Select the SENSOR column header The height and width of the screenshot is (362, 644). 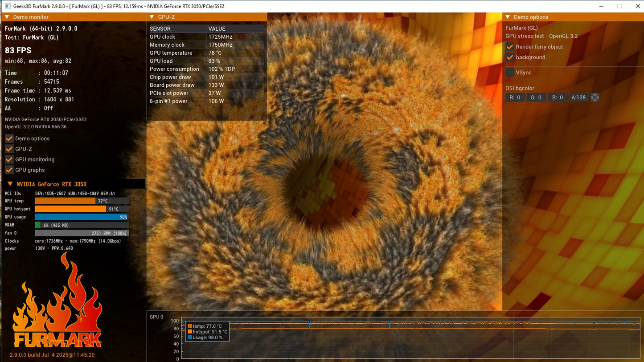160,28
